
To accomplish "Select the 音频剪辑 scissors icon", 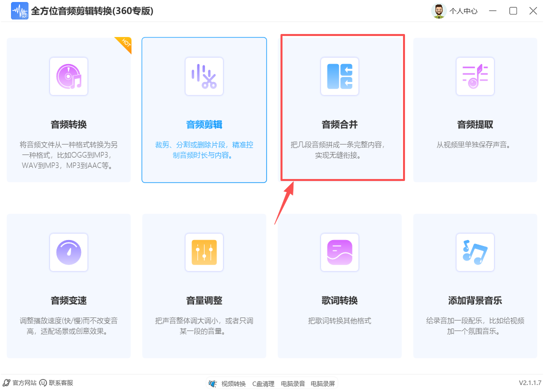I will pos(204,76).
